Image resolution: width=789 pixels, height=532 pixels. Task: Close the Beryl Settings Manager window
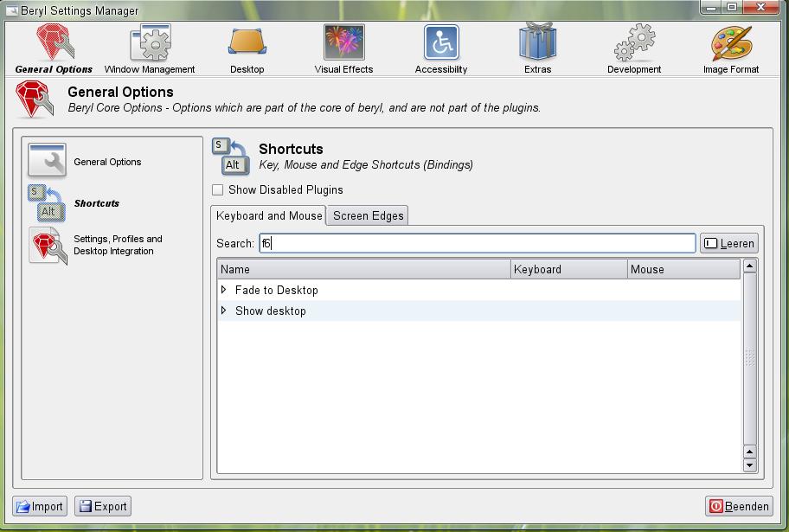(760, 8)
